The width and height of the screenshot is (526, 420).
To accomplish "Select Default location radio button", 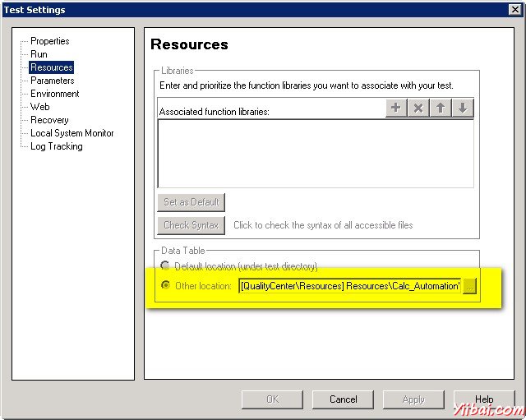I will pos(166,266).
